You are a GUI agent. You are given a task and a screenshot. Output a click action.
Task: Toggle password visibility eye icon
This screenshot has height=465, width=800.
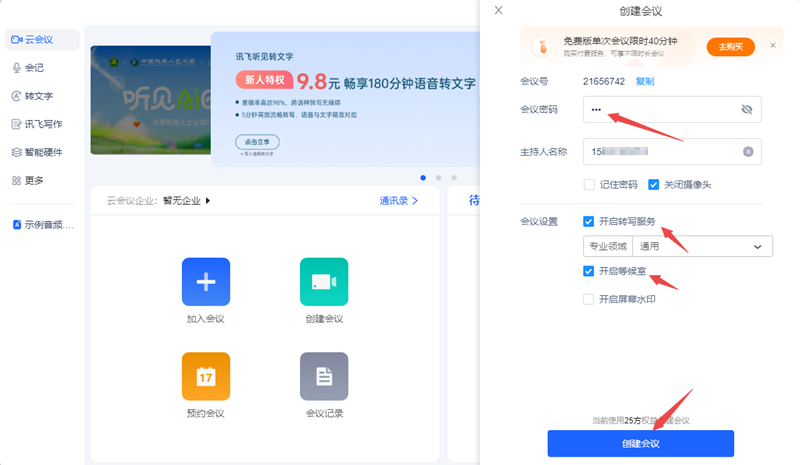coord(747,109)
